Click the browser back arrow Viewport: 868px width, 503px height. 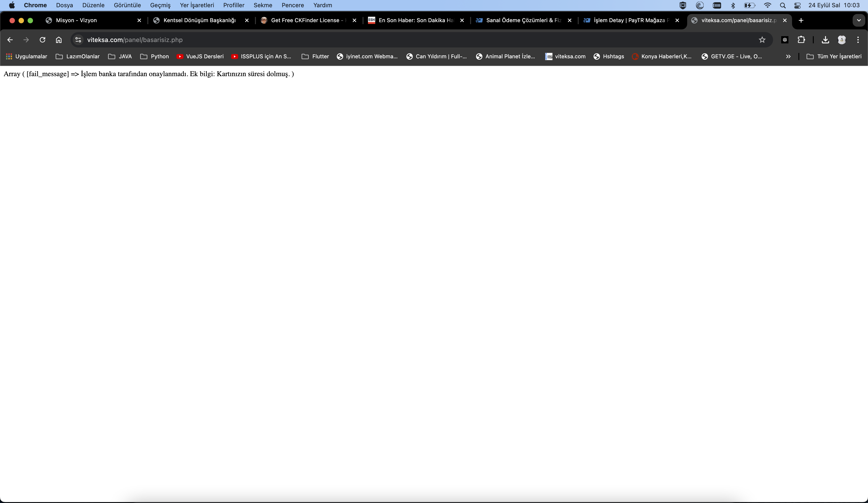coord(10,40)
